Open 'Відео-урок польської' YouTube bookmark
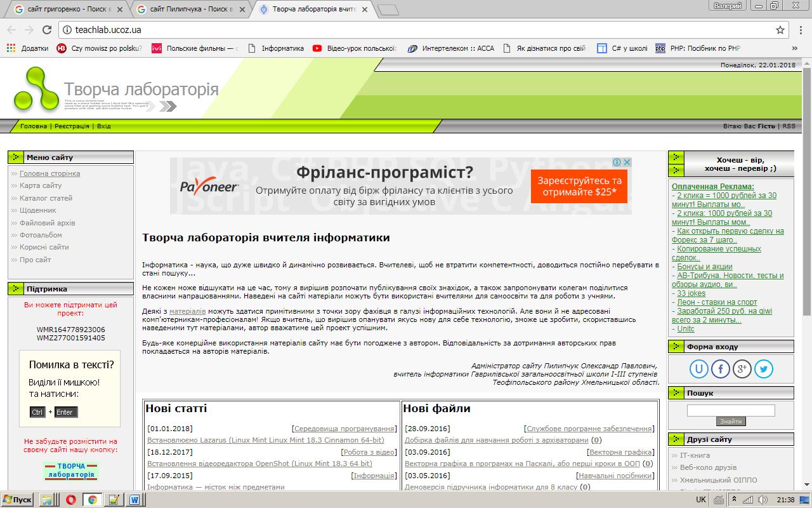 point(355,48)
